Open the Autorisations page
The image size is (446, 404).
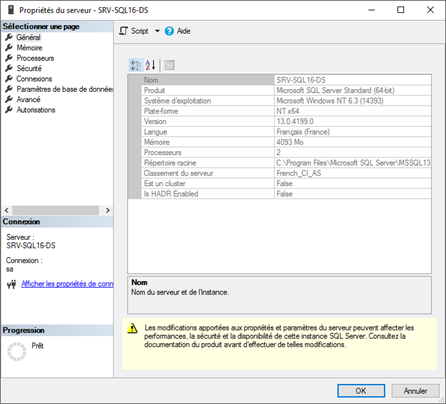[36, 110]
